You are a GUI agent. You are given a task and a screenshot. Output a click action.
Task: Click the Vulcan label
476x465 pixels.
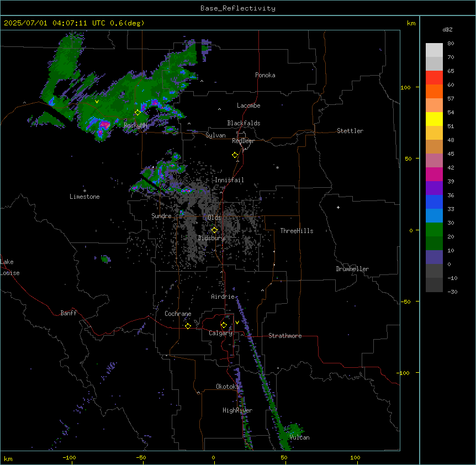pos(300,437)
